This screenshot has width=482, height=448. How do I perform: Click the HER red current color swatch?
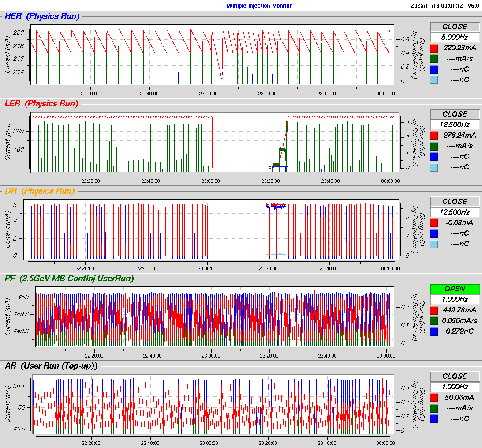434,48
